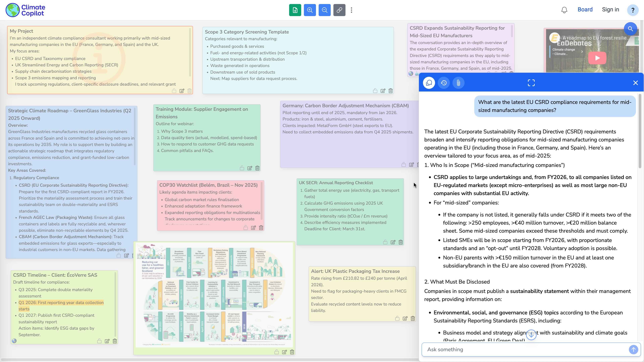The height and width of the screenshot is (362, 644).
Task: Click the add new note icon
Action: [295, 10]
